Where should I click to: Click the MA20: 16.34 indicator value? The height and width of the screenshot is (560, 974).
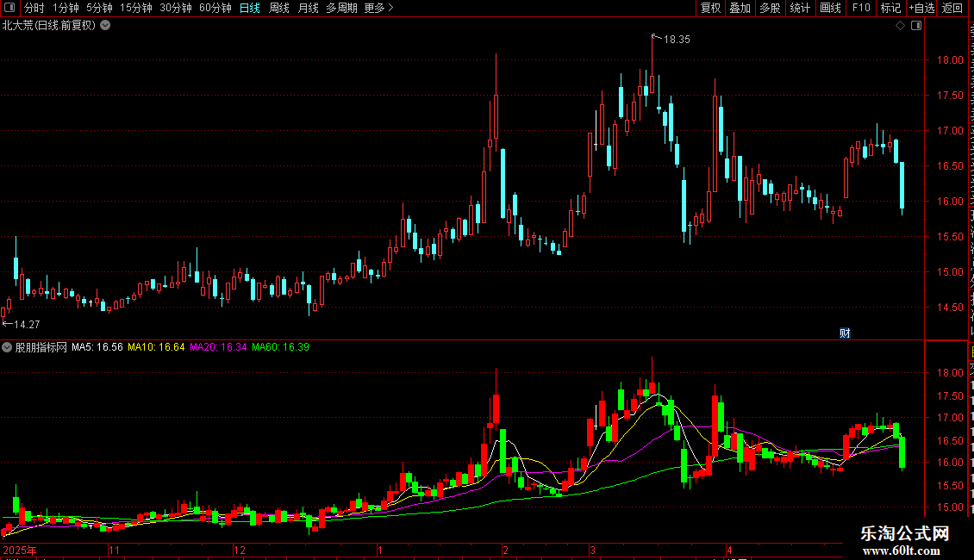(218, 348)
